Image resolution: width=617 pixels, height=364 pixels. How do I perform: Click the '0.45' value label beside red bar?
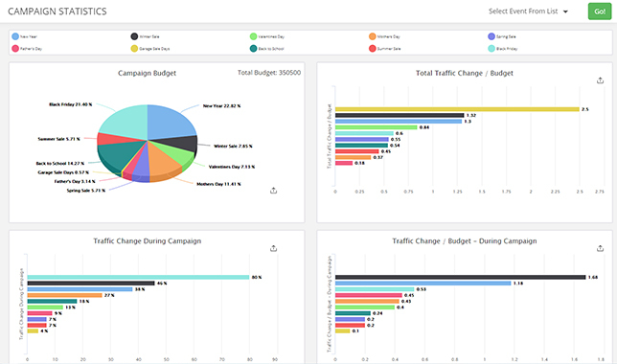(x=386, y=151)
